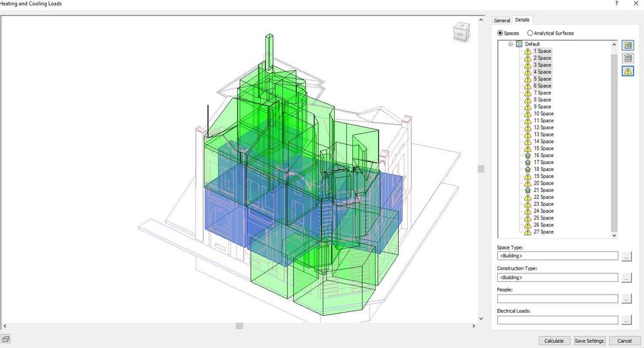Image resolution: width=644 pixels, height=348 pixels.
Task: Select 22 Space in the tree
Action: coord(544,197)
